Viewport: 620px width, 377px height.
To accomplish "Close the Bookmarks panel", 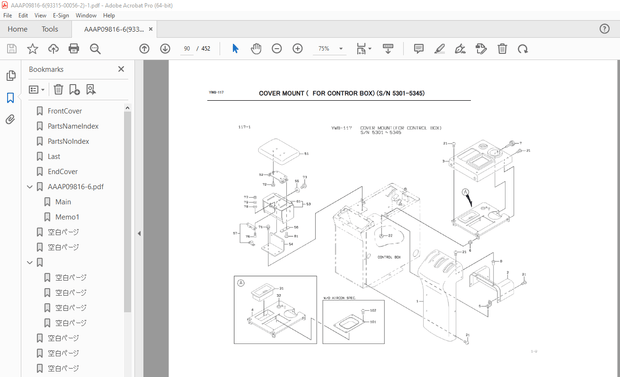I will click(x=121, y=69).
